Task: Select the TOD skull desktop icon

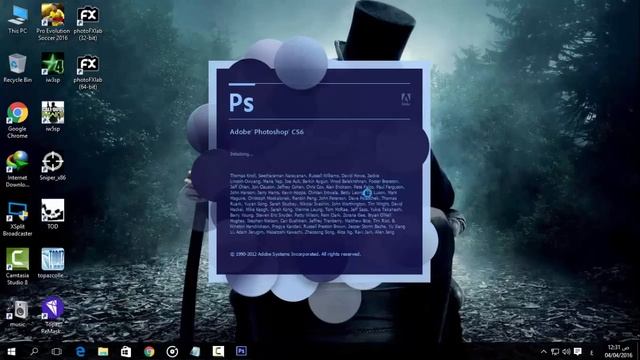Action: pyautogui.click(x=53, y=215)
